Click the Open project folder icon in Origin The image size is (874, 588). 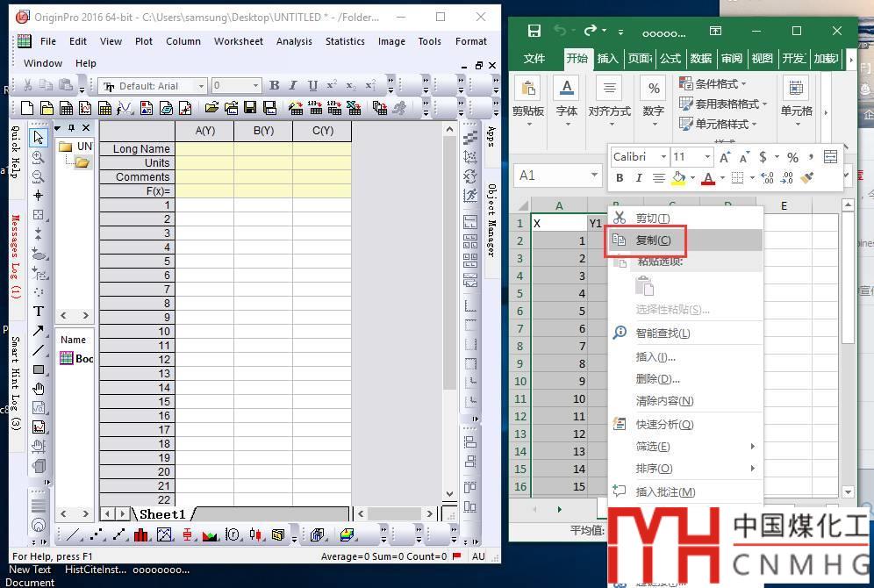(211, 108)
